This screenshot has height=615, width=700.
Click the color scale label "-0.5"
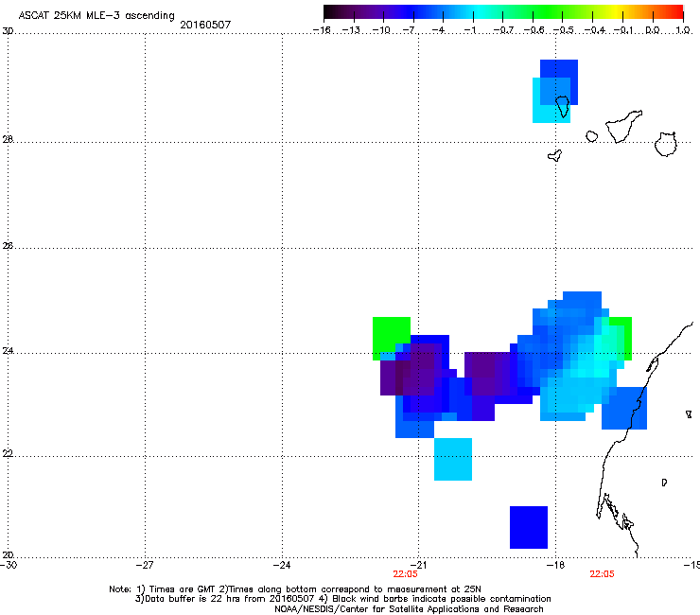[x=564, y=30]
